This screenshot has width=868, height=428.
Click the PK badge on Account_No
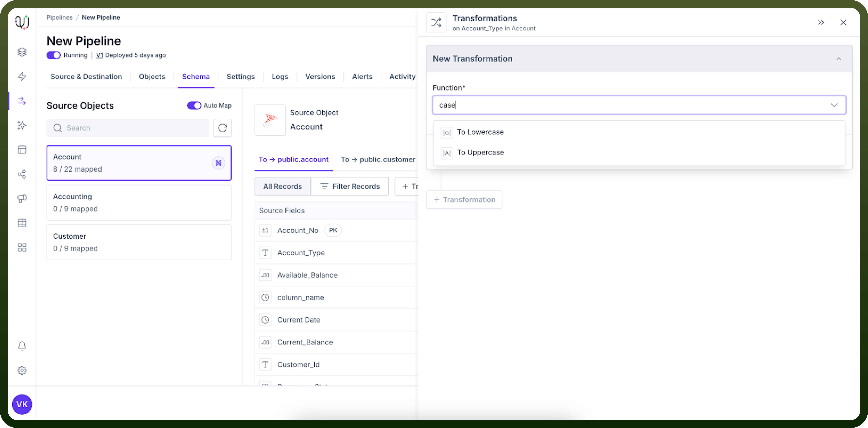(x=333, y=230)
